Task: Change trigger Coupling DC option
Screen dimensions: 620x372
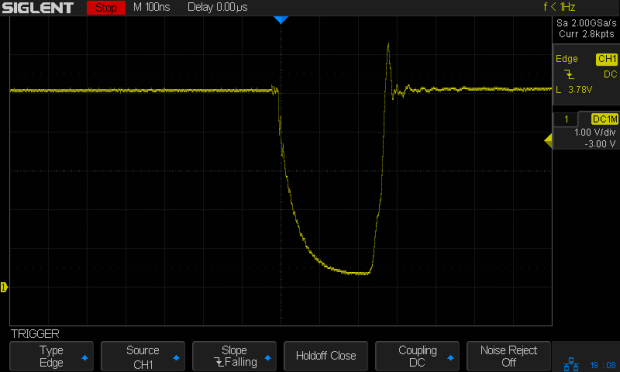Action: click(417, 356)
